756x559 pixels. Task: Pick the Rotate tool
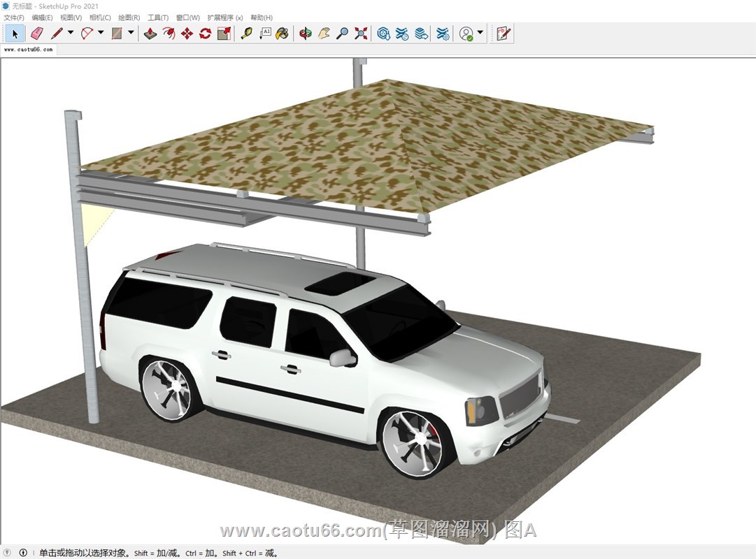point(205,33)
